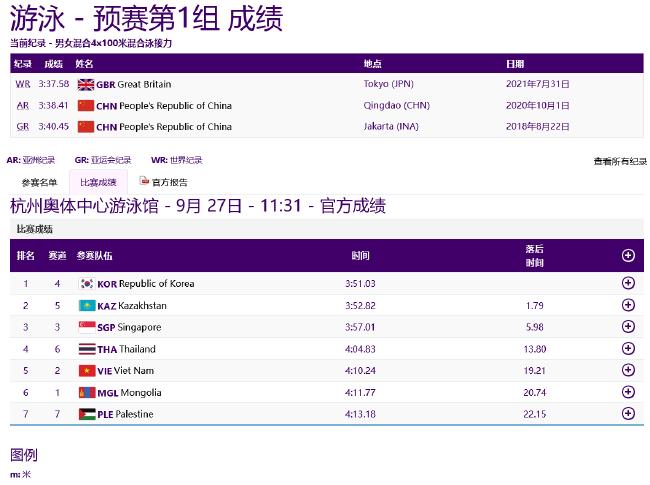Click CHN team name in Qingdao record row

tap(164, 106)
